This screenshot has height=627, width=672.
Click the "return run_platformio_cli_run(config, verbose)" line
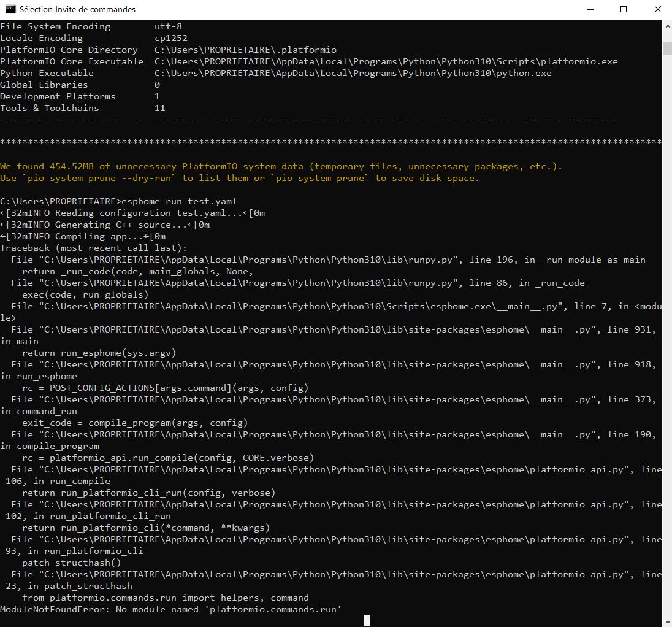tap(149, 493)
